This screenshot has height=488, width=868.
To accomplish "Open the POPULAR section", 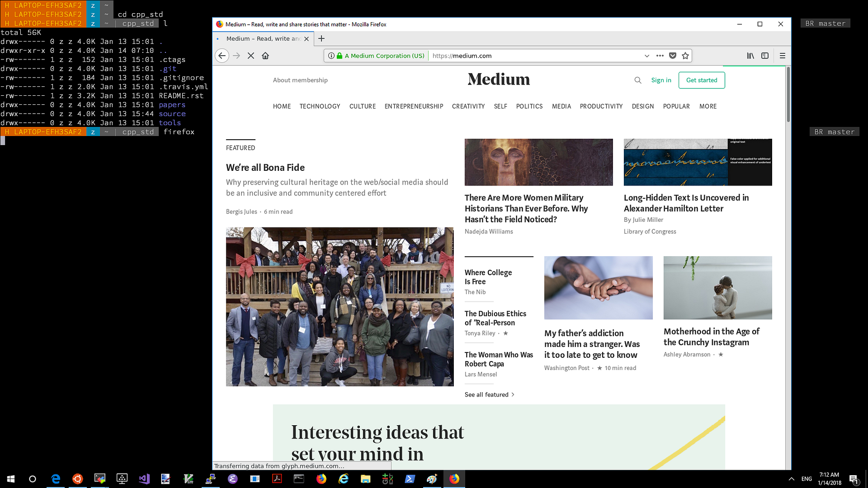I will tap(676, 106).
